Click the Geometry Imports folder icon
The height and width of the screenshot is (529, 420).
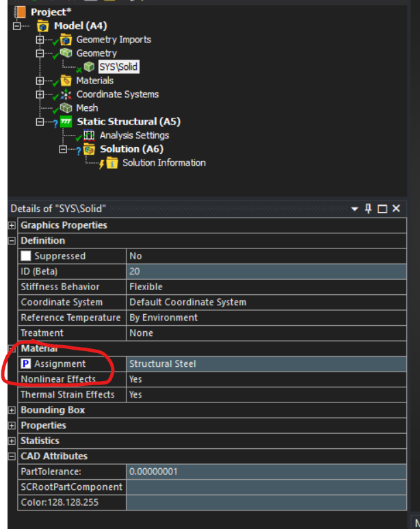pos(66,40)
